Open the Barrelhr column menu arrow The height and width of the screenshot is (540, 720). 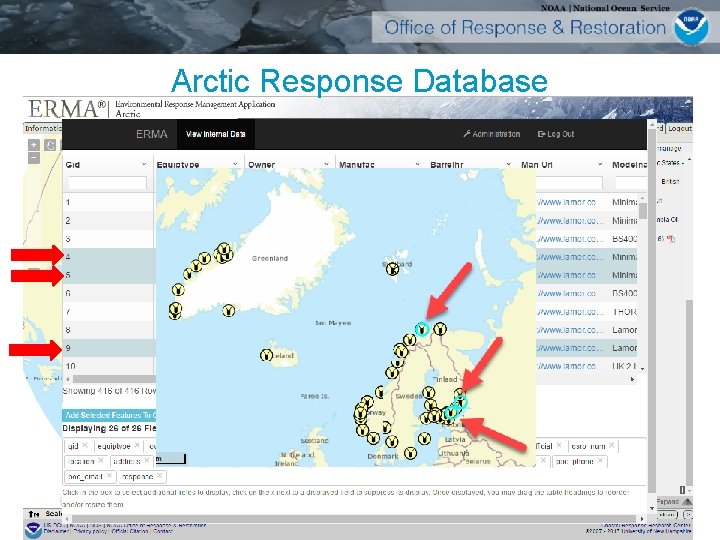pos(508,164)
